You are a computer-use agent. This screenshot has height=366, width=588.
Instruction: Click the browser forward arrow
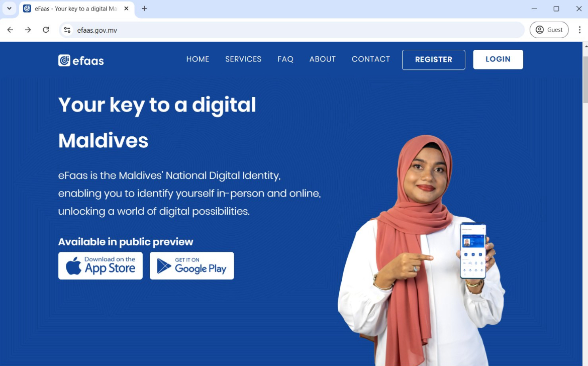(x=28, y=30)
